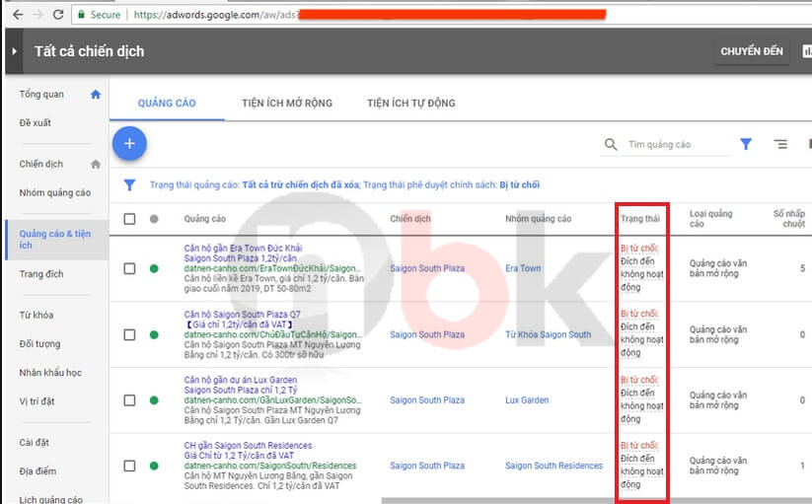Screen dimensions: 812x504
Task: Click Bị từ chối status in Era Town row
Action: coord(639,249)
